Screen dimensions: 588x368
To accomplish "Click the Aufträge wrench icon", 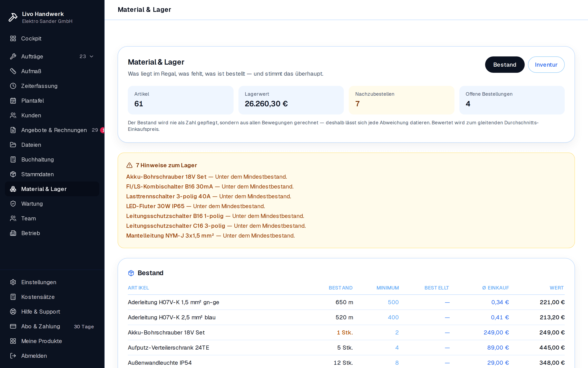I will pos(13,56).
